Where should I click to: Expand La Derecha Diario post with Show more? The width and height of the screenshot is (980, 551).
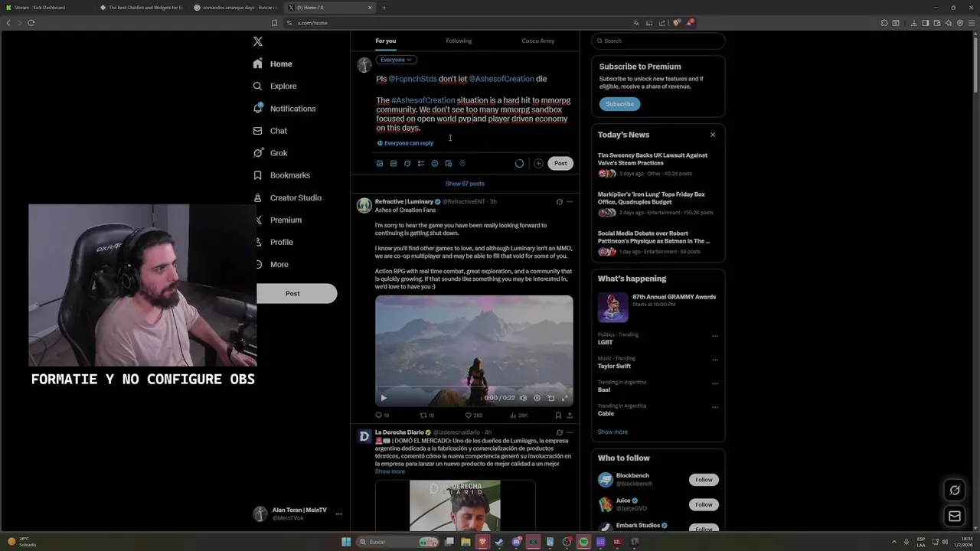click(390, 471)
